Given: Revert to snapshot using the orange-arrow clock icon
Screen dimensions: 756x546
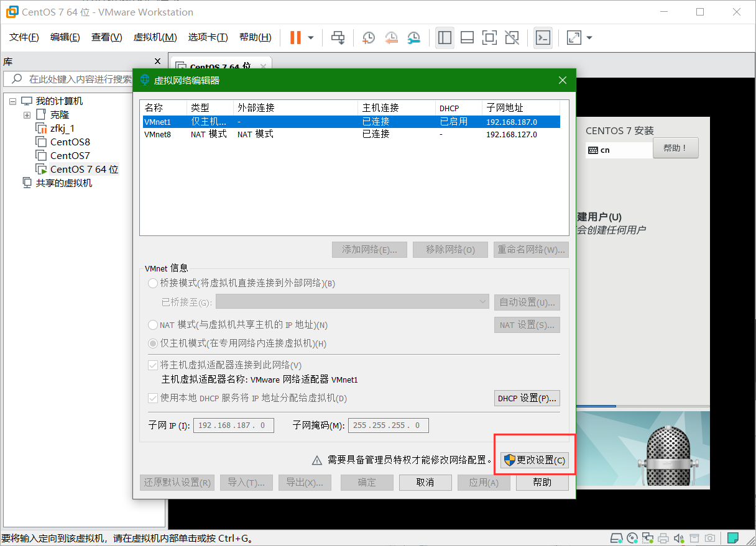Looking at the screenshot, I should pyautogui.click(x=391, y=38).
